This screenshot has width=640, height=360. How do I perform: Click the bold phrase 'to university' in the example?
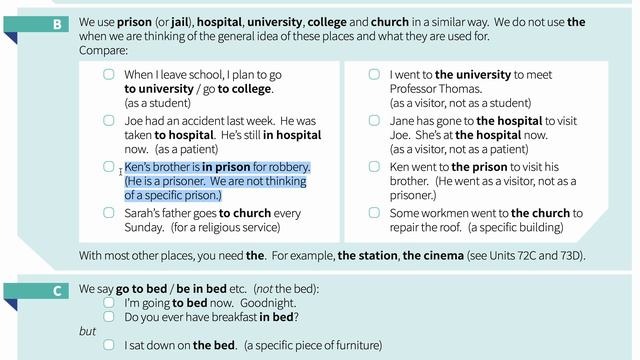pyautogui.click(x=159, y=89)
